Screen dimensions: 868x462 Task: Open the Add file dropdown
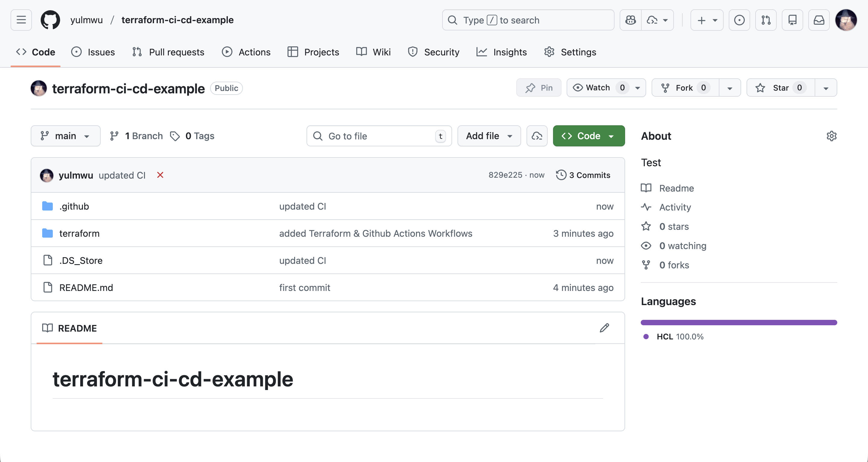tap(489, 136)
